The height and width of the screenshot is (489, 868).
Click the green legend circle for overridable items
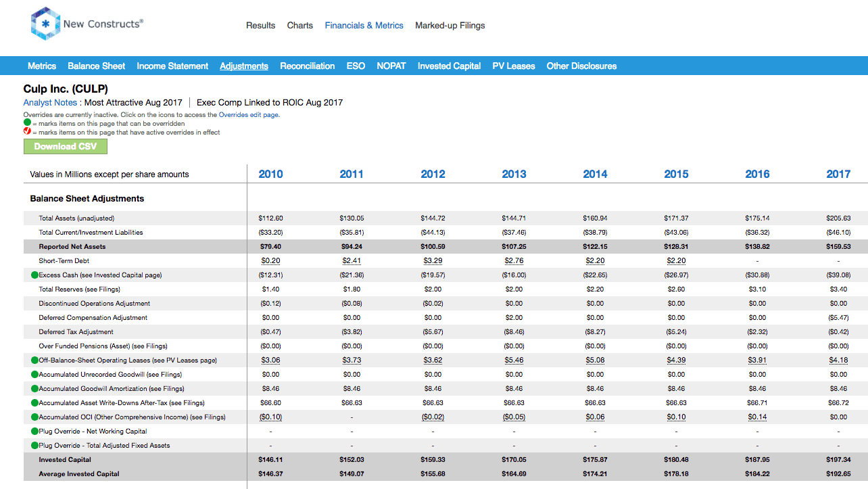27,123
